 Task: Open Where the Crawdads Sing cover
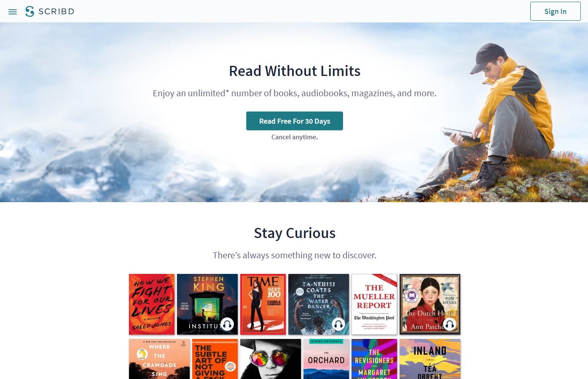159,359
